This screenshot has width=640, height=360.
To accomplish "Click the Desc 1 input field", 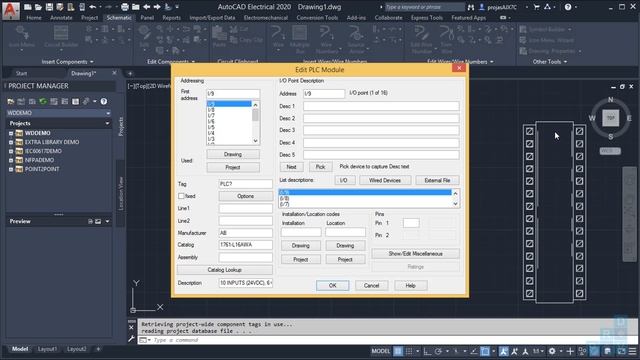I will click(x=381, y=106).
